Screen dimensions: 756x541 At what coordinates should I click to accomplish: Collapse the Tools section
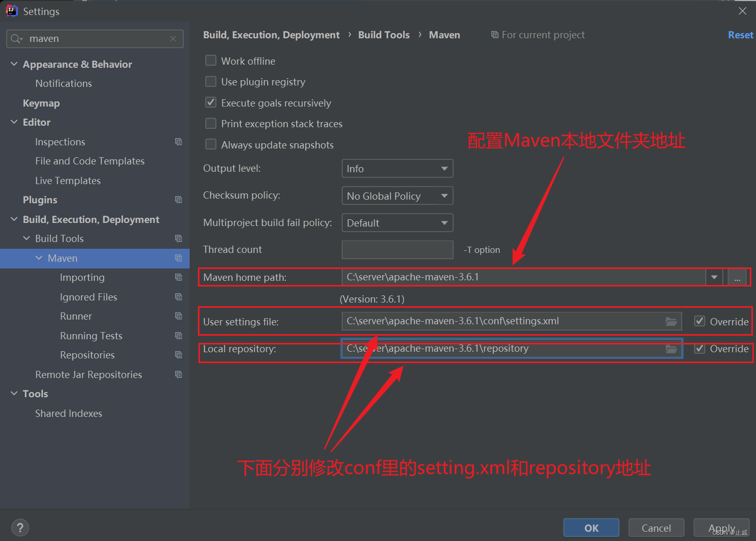[x=14, y=394]
